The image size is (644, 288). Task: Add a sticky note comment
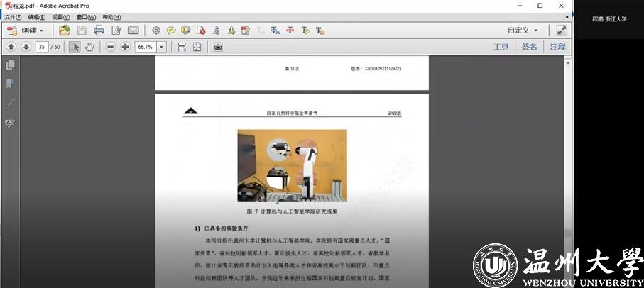tap(171, 31)
